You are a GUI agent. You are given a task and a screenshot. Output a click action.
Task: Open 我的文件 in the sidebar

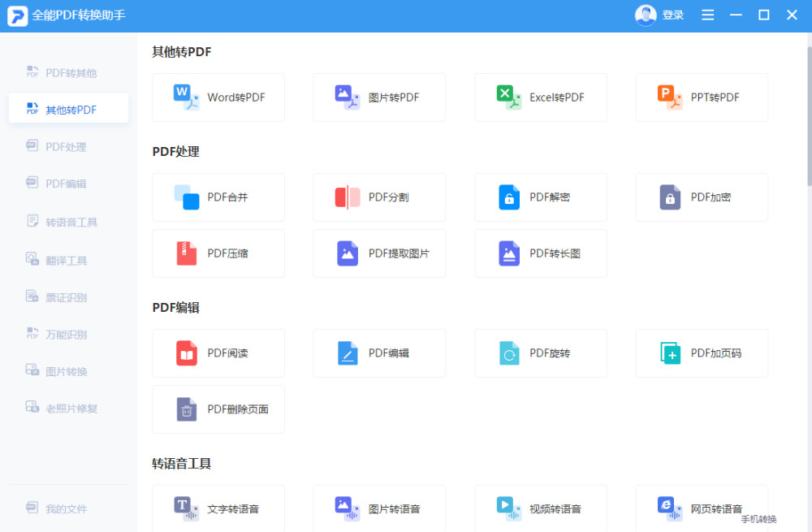point(68,508)
